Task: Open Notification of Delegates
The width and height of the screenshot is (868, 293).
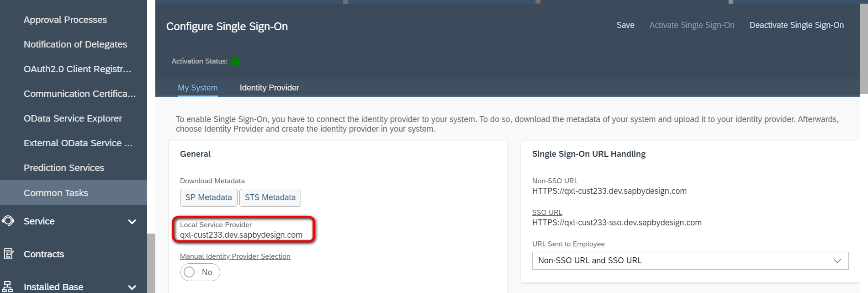Action: pyautogui.click(x=75, y=44)
